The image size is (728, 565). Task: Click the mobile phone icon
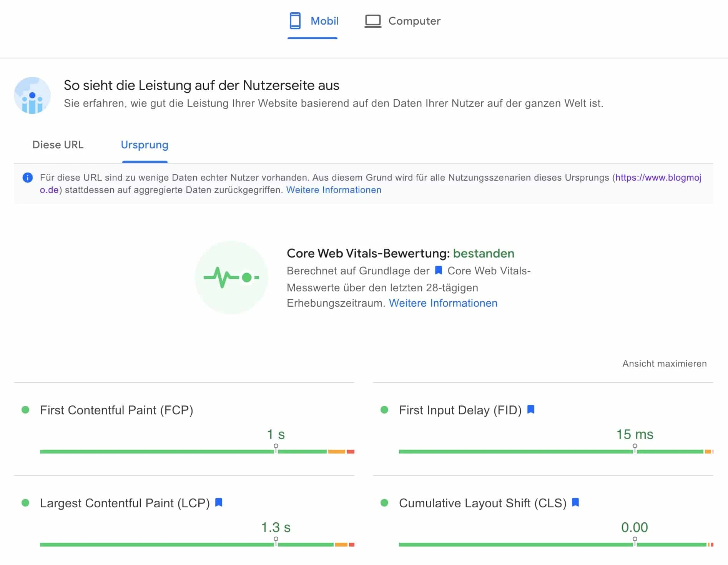(x=295, y=21)
